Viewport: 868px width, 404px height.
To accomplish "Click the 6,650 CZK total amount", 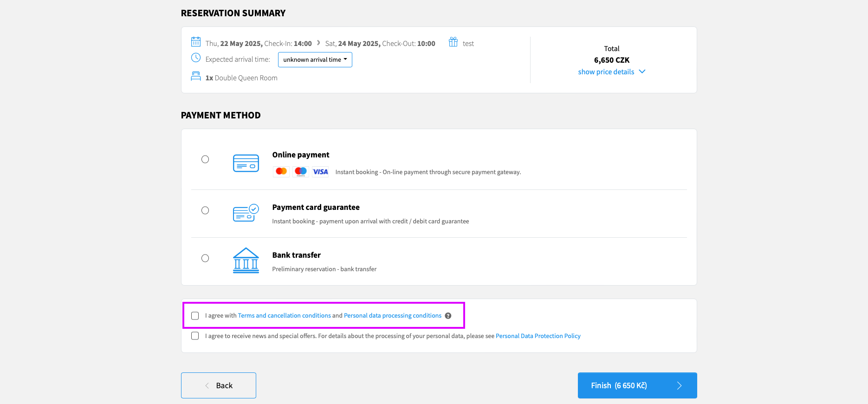I will point(612,60).
